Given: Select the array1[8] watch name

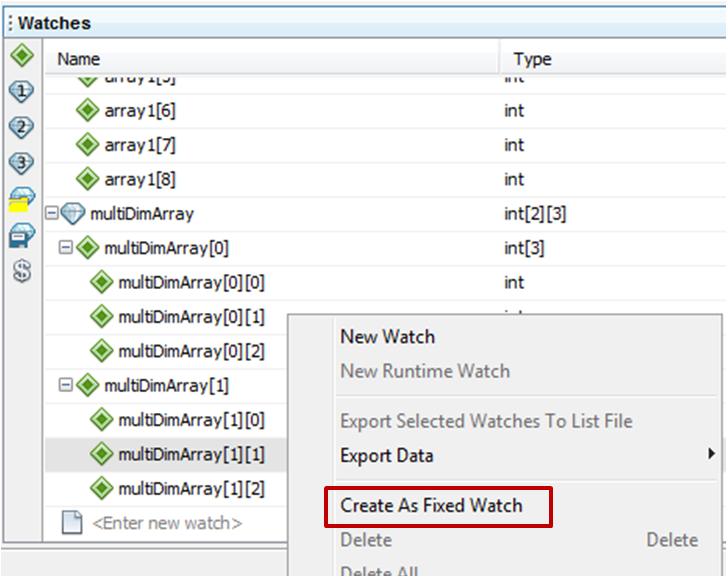Looking at the screenshot, I should 140,180.
